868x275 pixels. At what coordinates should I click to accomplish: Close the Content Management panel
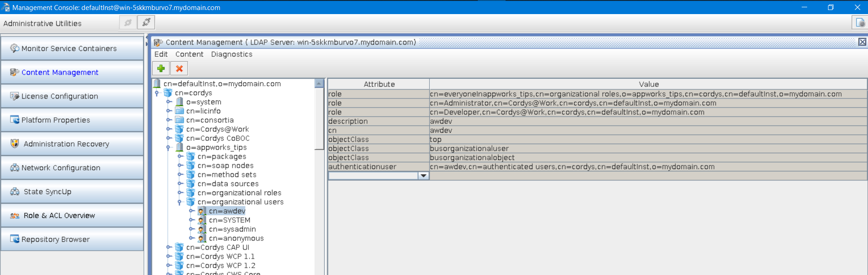[862, 42]
